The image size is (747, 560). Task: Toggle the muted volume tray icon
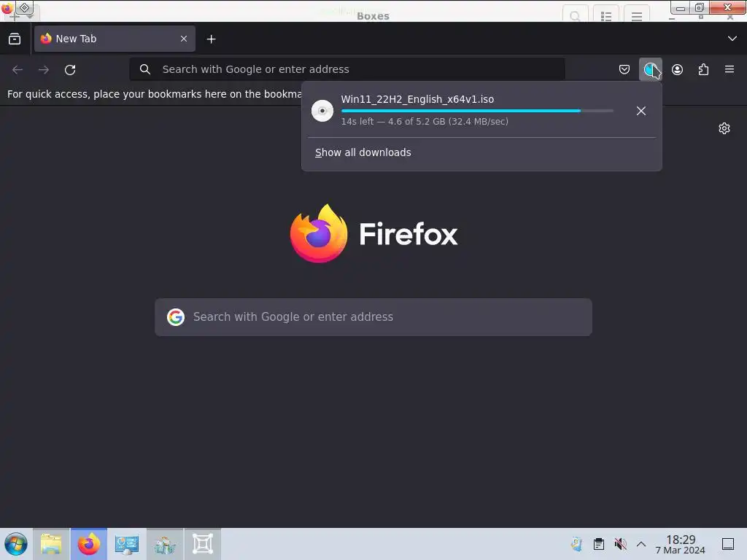pyautogui.click(x=620, y=544)
